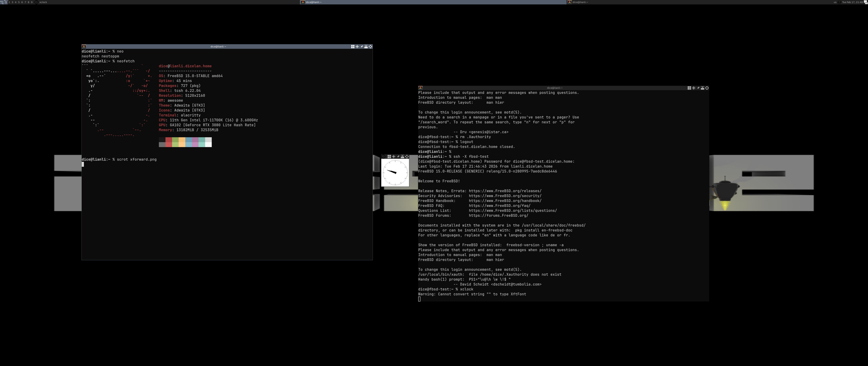This screenshot has width=868, height=366.
Task: Click the layout box icon at panel's far right
Action: pyautogui.click(x=866, y=2)
